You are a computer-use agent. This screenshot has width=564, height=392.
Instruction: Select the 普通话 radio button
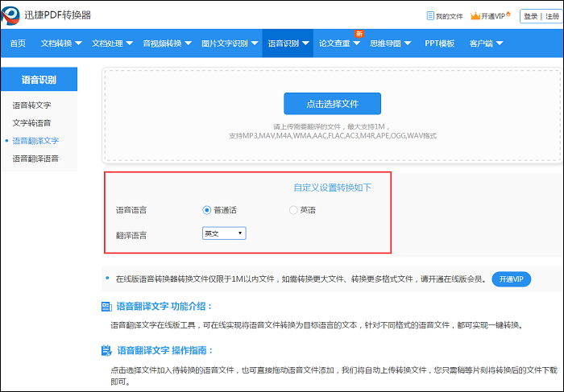[207, 210]
